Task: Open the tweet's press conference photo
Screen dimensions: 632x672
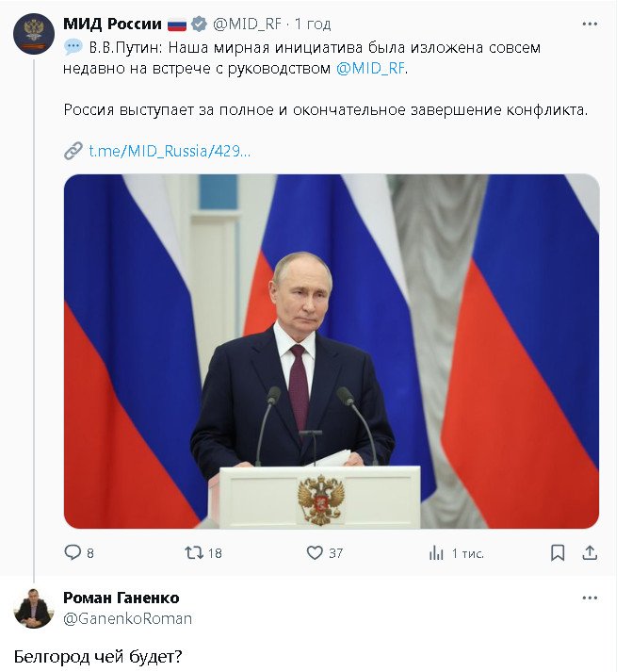Action: pos(332,351)
